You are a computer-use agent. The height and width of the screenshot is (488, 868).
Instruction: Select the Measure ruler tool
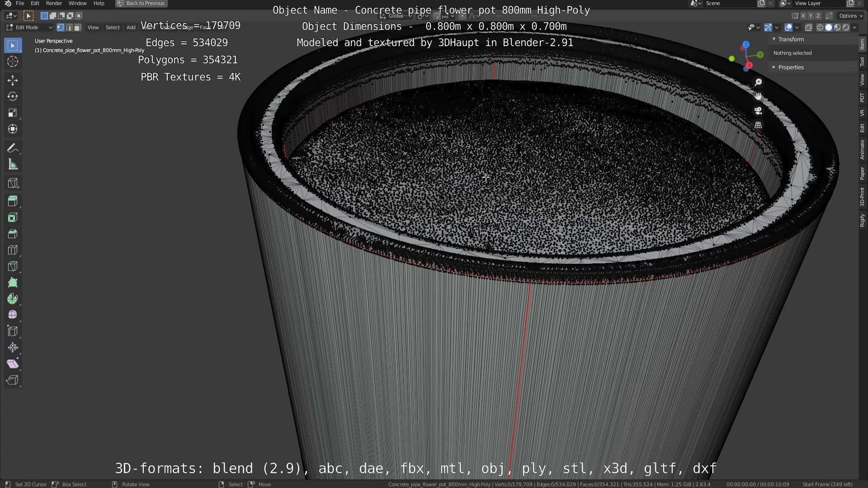pos(13,164)
